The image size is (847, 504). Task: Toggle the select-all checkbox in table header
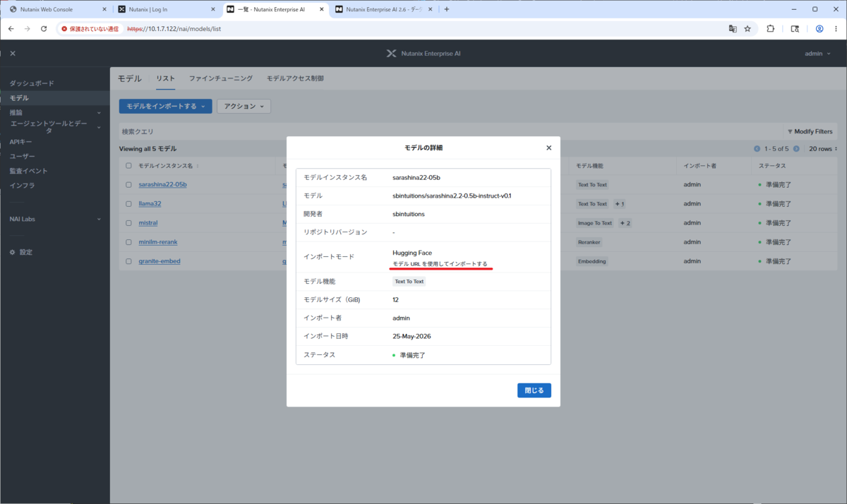(128, 166)
